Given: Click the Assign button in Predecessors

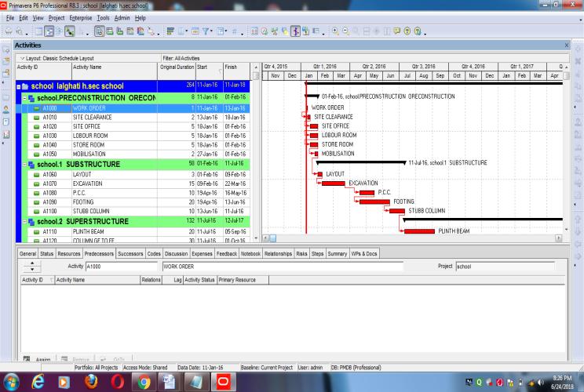Looking at the screenshot, I should (37, 359).
